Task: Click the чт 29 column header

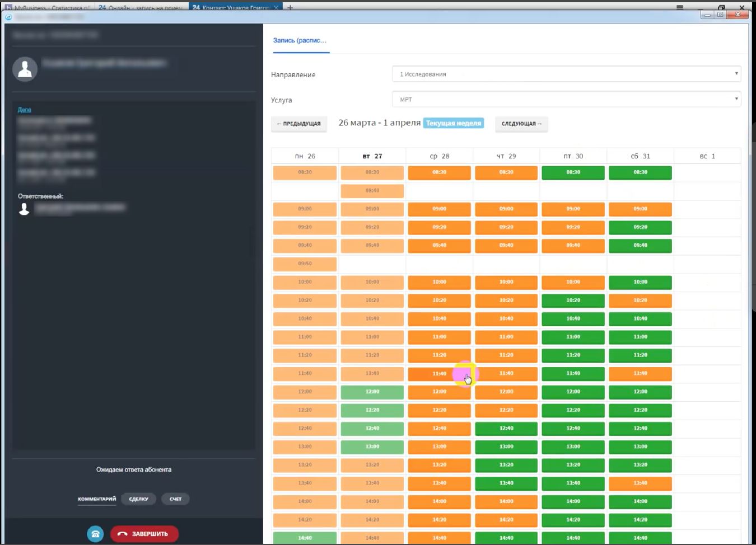Action: [506, 156]
